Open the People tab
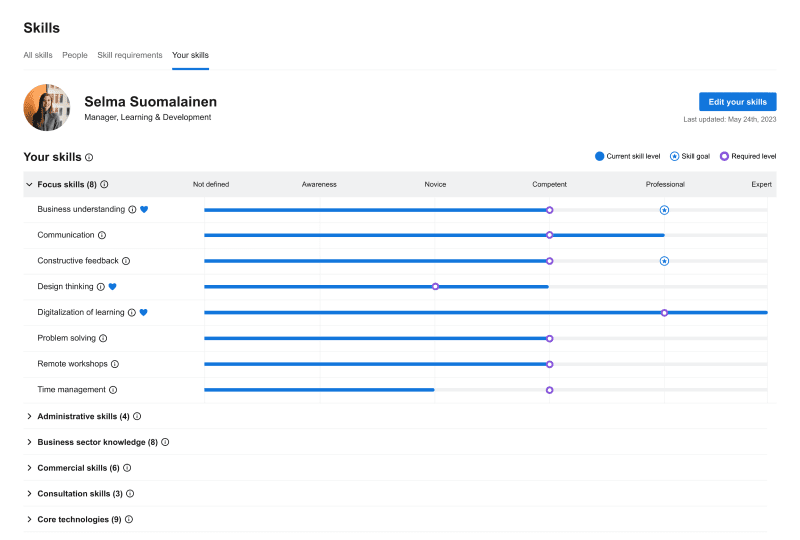This screenshot has height=540, width=800. [x=75, y=55]
